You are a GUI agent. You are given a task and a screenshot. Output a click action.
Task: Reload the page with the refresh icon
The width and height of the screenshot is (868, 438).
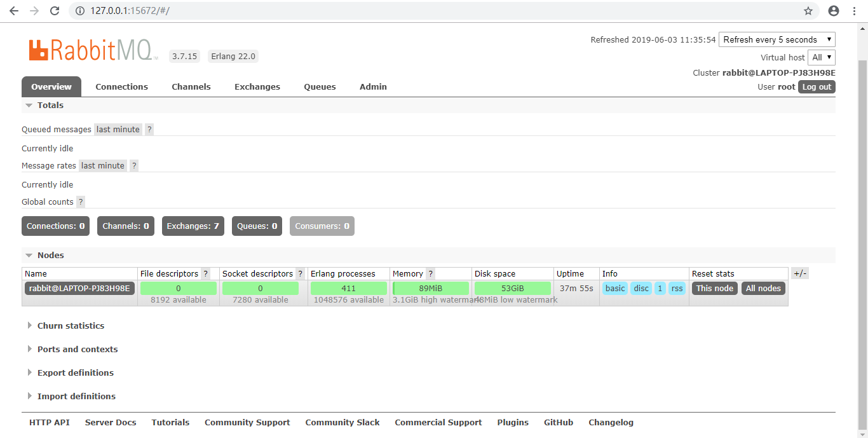coord(55,11)
